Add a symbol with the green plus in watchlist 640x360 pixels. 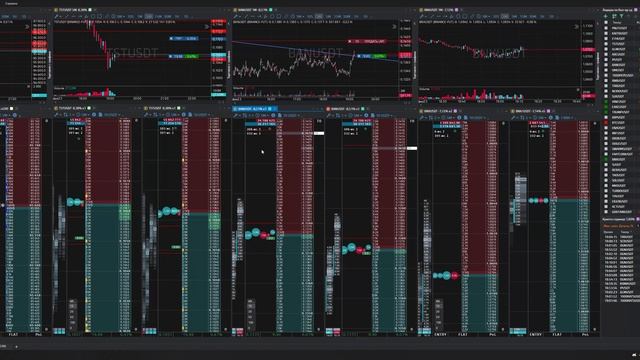[605, 16]
